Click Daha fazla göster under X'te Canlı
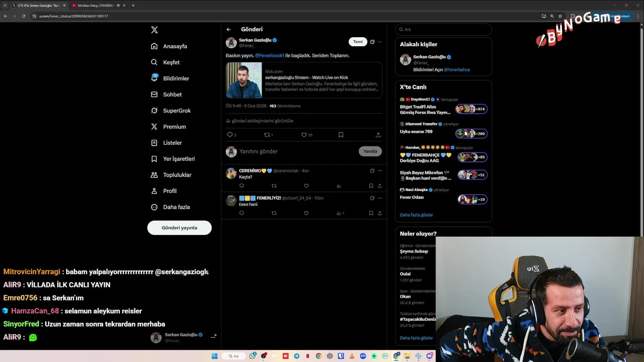This screenshot has width=644, height=362. tap(416, 215)
